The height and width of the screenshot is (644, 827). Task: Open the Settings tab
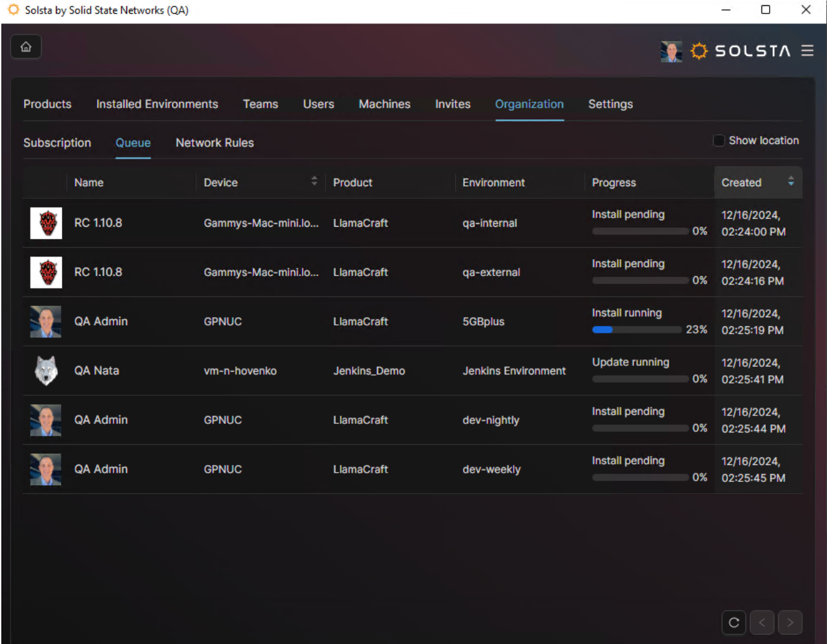611,104
